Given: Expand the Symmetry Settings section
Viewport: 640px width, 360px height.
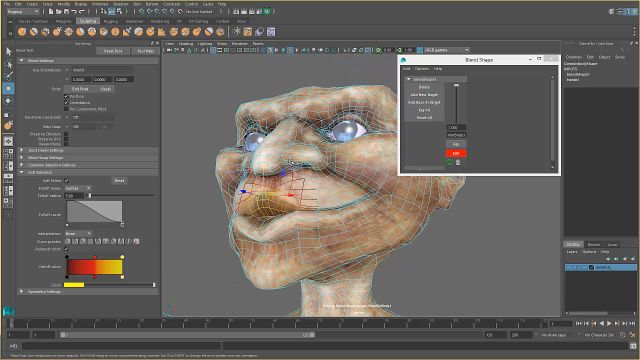Looking at the screenshot, I should (x=22, y=292).
